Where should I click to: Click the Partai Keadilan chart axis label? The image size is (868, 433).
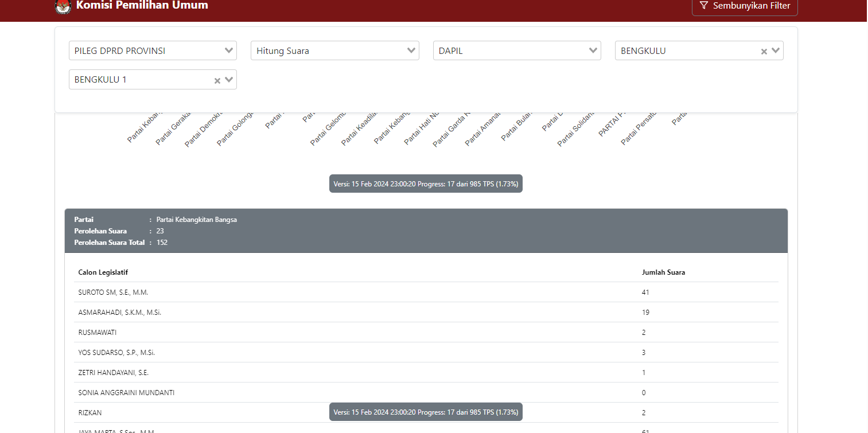358,128
